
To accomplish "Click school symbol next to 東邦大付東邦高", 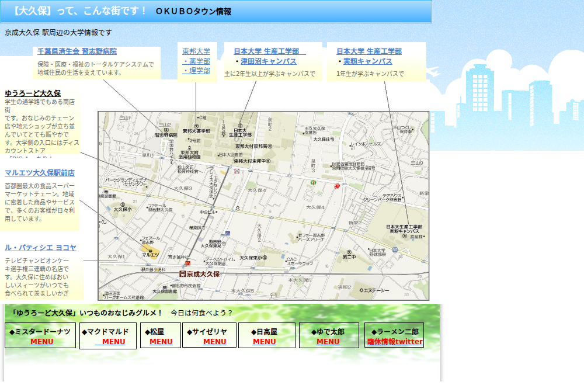I will pyautogui.click(x=270, y=147).
